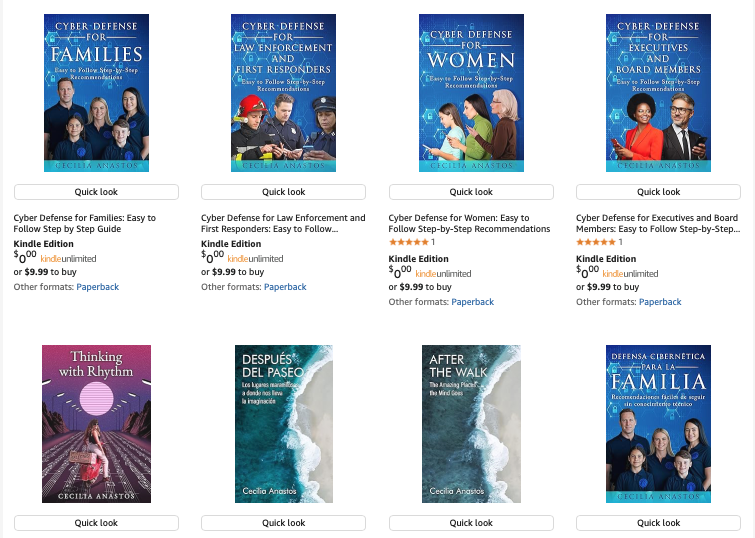Click the Law Enforcement and First Responders cover
This screenshot has height=538, width=755.
tap(284, 93)
